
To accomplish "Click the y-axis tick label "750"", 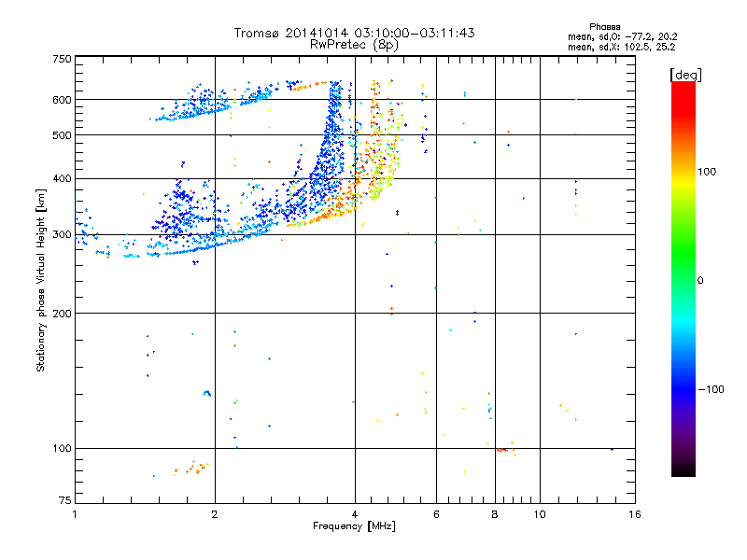I will [63, 59].
